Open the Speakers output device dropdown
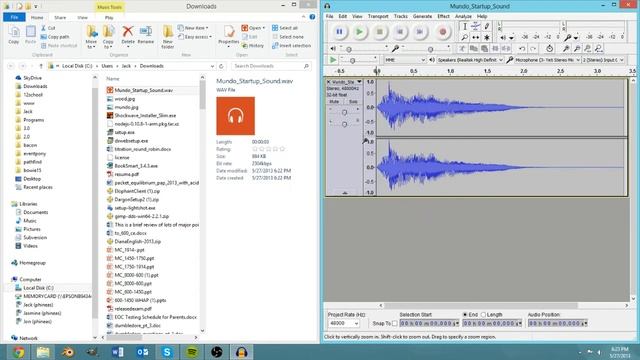 [x=470, y=60]
